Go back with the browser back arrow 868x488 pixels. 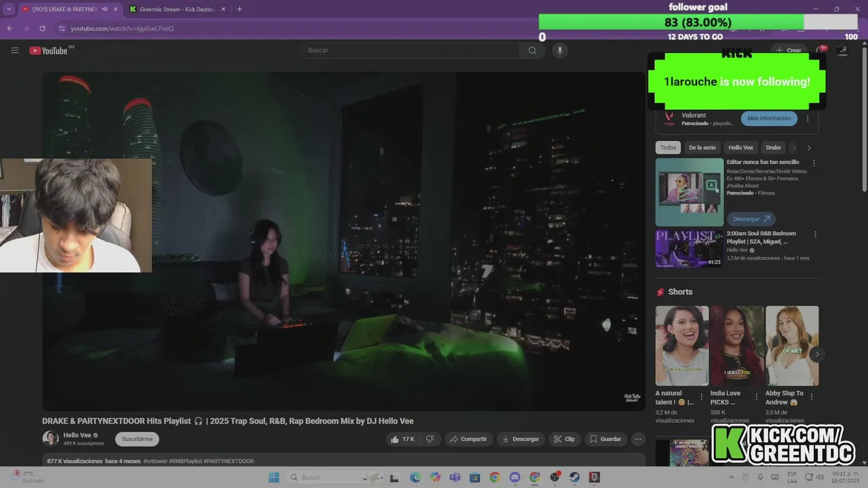9,28
